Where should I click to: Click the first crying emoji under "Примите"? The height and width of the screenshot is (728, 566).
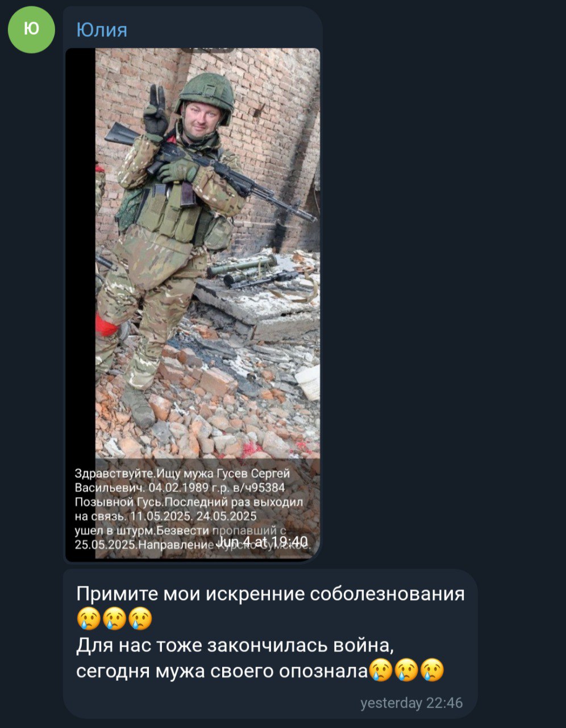88,619
